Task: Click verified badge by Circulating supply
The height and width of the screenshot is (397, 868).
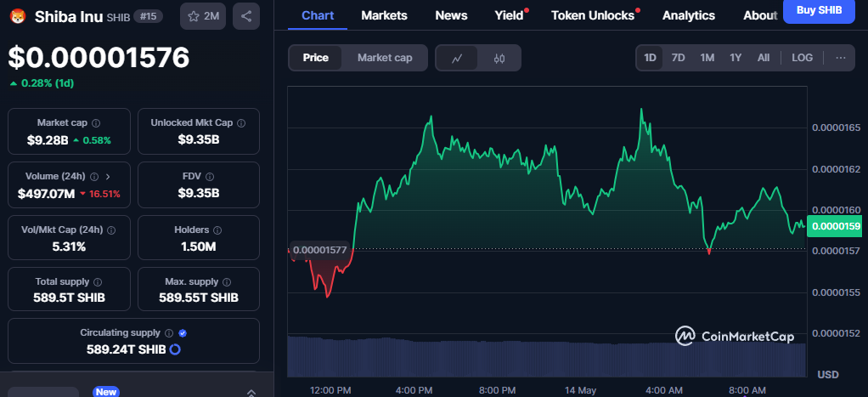Action: (183, 333)
